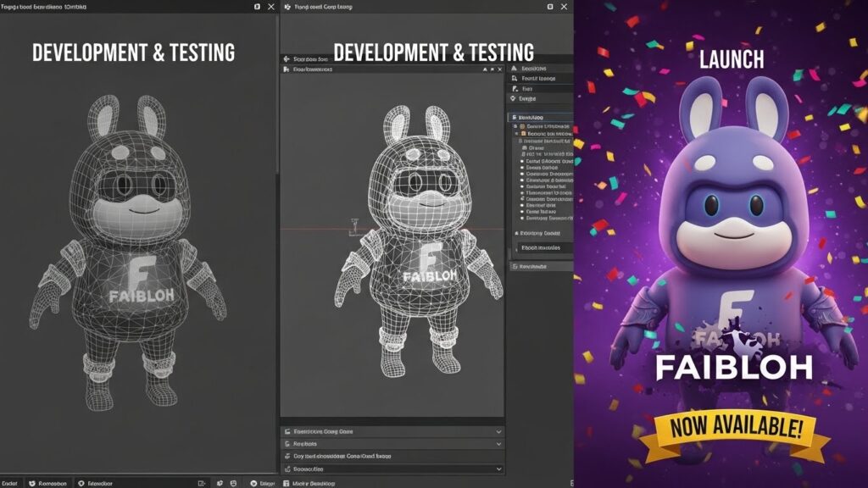The height and width of the screenshot is (488, 868).
Task: Open the Dadot item in the status bar
Action: pos(10,483)
